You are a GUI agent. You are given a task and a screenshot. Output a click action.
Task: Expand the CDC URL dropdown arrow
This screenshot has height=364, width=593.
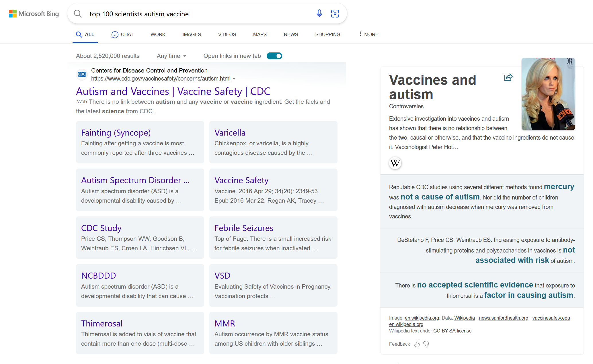[234, 79]
